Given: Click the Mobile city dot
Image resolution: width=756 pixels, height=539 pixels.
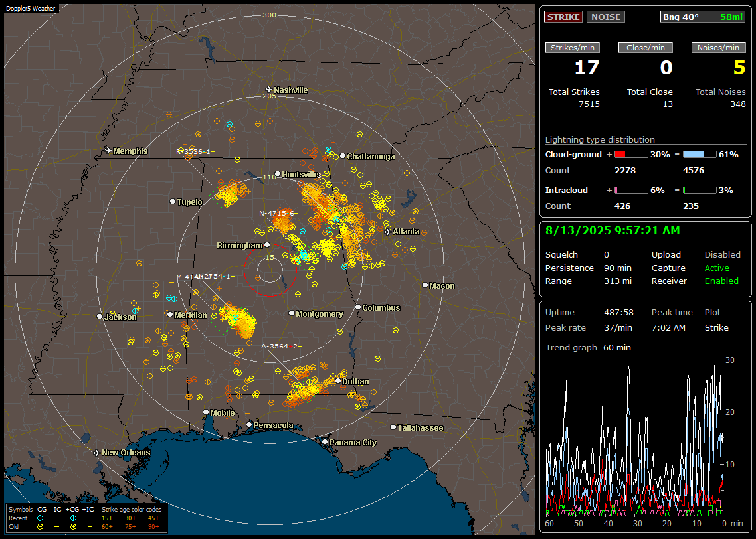Looking at the screenshot, I should pyautogui.click(x=206, y=412).
